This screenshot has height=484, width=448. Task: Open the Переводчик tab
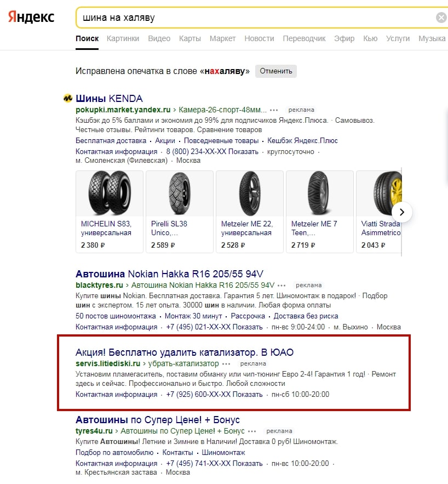coord(305,38)
